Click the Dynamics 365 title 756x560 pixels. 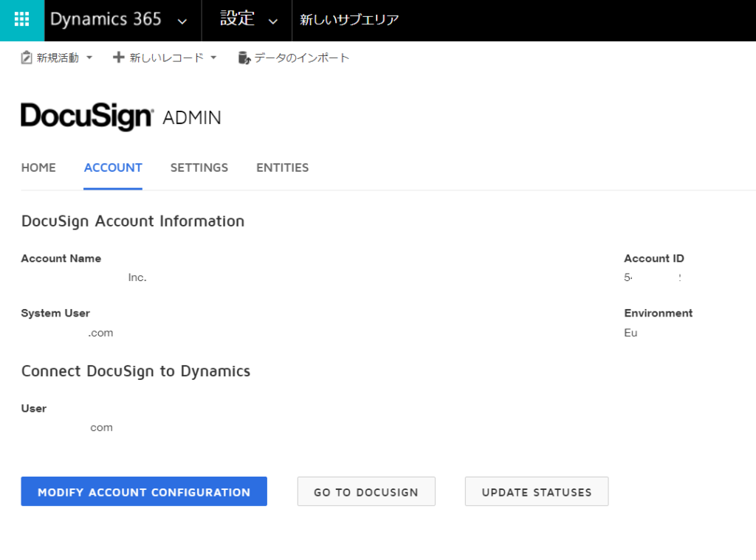106,19
